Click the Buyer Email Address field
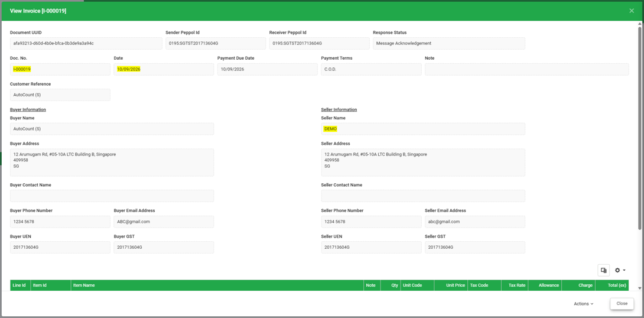This screenshot has height=318, width=644. (x=164, y=222)
